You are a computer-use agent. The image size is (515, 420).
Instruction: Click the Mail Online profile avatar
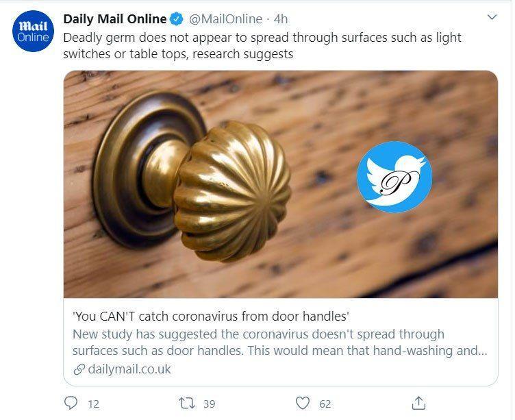(34, 31)
